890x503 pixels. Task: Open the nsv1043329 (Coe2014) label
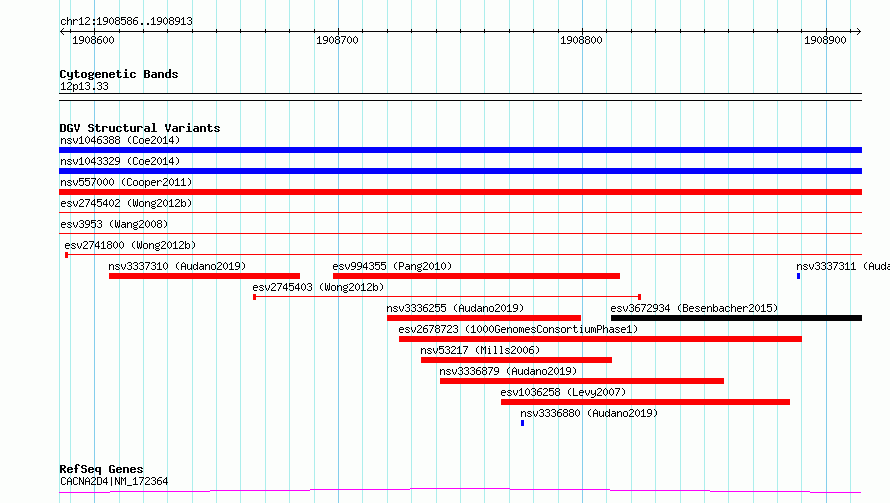click(x=120, y=161)
